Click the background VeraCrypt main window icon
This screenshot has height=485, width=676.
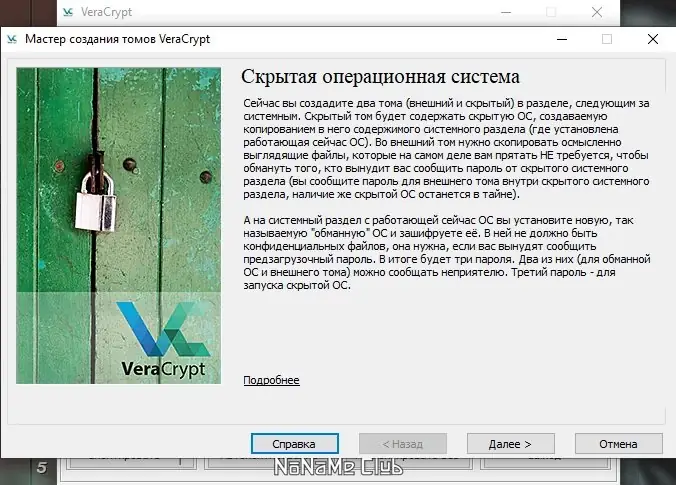(68, 12)
